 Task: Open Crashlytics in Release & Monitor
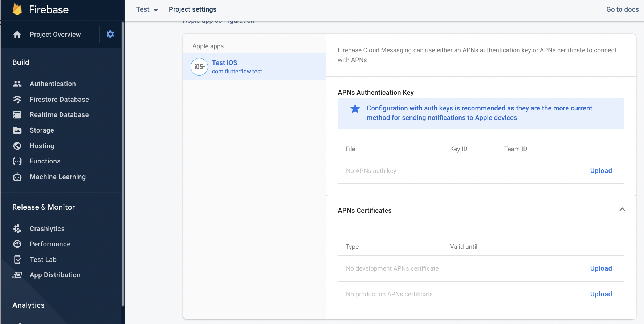click(47, 229)
